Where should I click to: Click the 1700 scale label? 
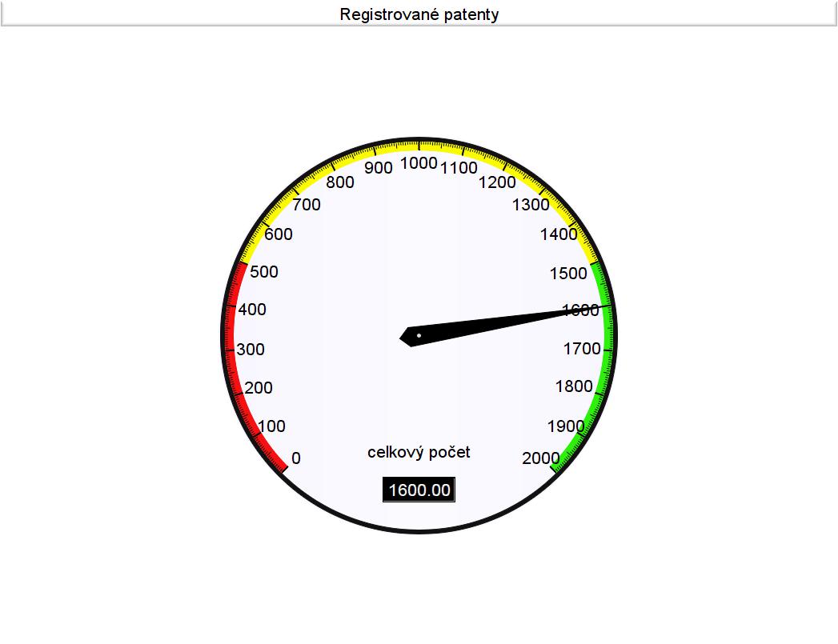point(583,349)
